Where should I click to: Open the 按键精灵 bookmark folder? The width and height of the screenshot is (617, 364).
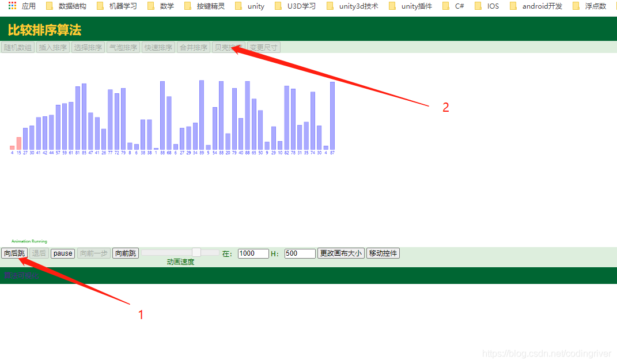tap(205, 6)
